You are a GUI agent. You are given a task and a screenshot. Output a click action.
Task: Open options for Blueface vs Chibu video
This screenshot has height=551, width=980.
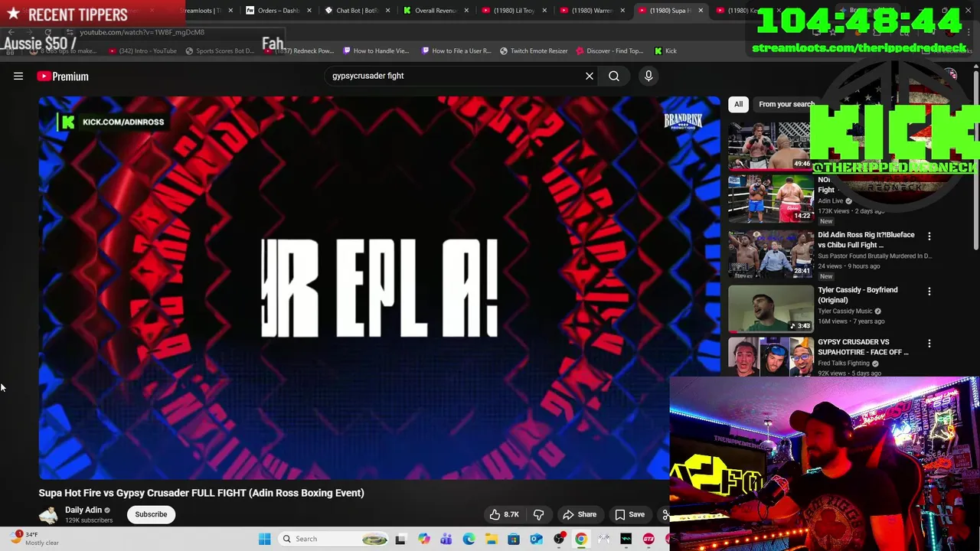click(929, 236)
